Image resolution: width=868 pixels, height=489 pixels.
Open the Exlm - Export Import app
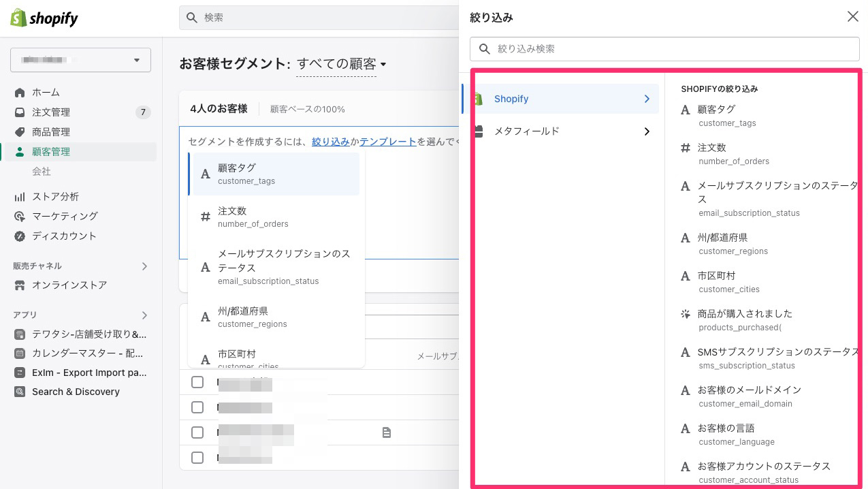click(89, 373)
